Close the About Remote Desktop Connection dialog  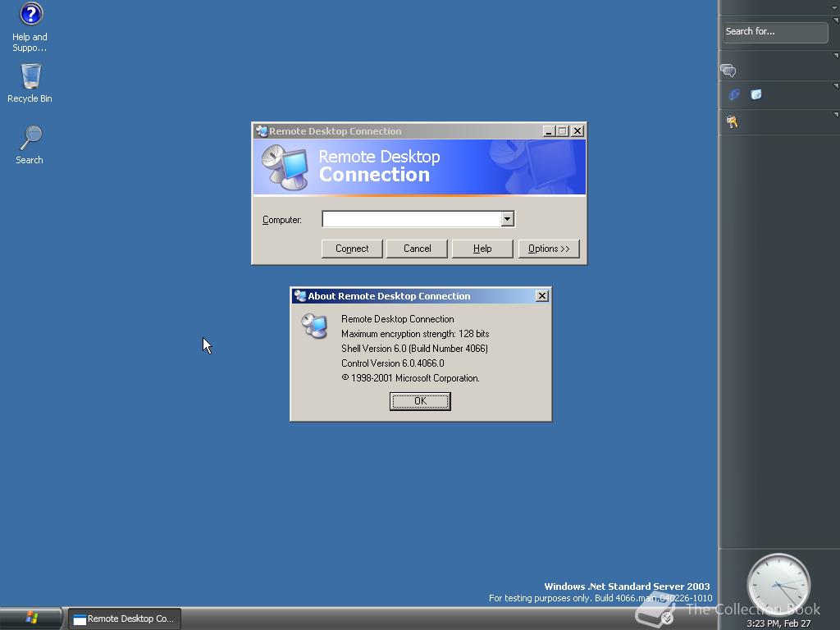pos(541,295)
